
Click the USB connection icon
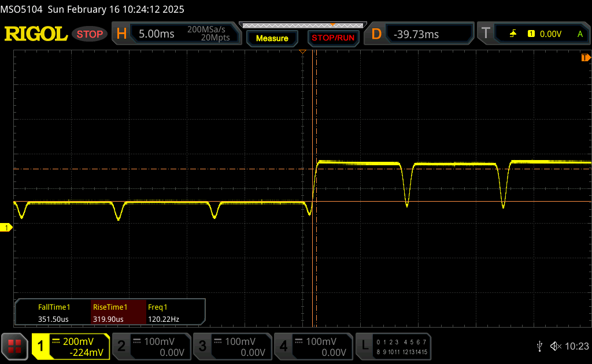point(540,346)
